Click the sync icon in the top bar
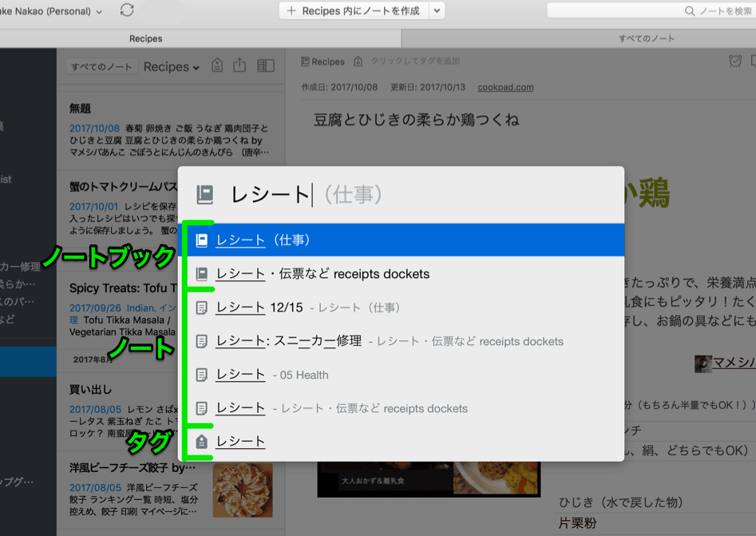Viewport: 756px width, 536px height. tap(127, 10)
